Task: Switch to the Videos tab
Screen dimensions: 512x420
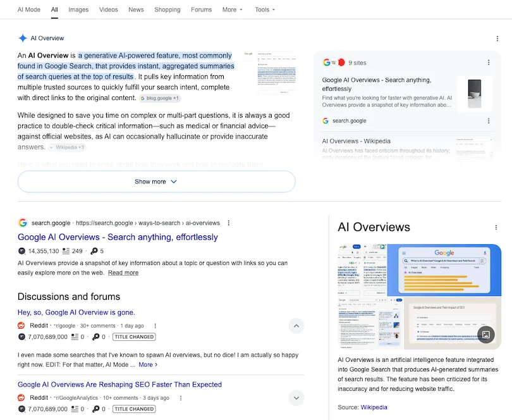Action: coord(109,9)
